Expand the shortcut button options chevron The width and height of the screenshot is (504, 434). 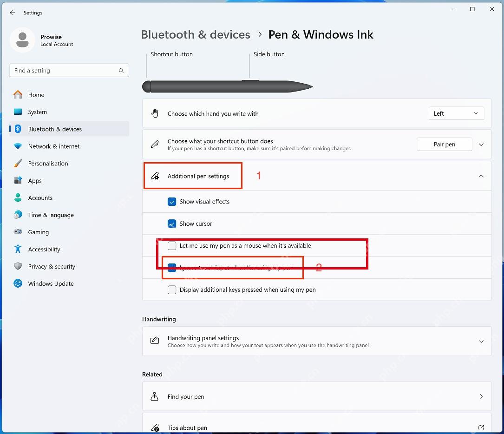(481, 145)
